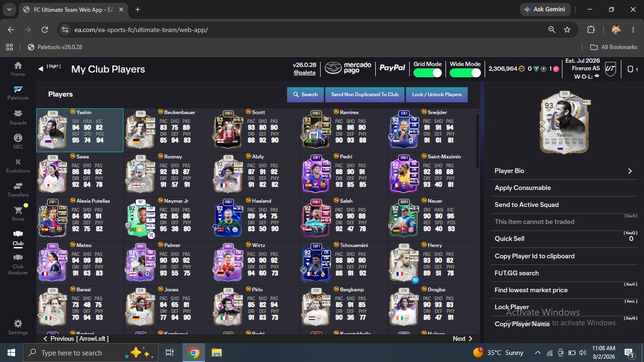Click the back arrow beside My Club Players
The width and height of the screenshot is (644, 362).
pyautogui.click(x=41, y=69)
